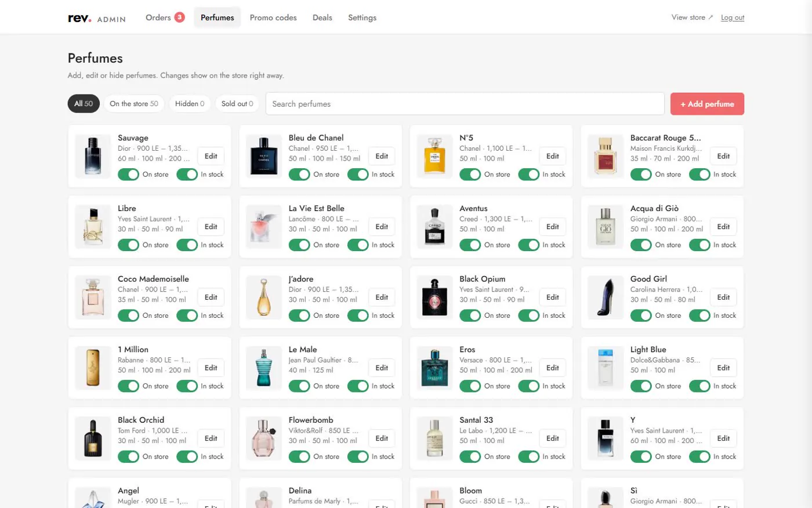Click the rev. ADMIN logo
812x508 pixels.
[97, 18]
